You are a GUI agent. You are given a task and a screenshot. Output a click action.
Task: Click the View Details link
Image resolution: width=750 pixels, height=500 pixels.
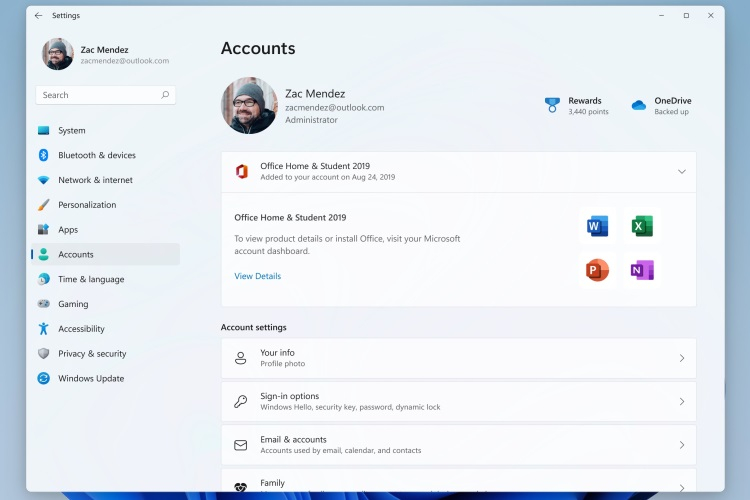point(258,276)
